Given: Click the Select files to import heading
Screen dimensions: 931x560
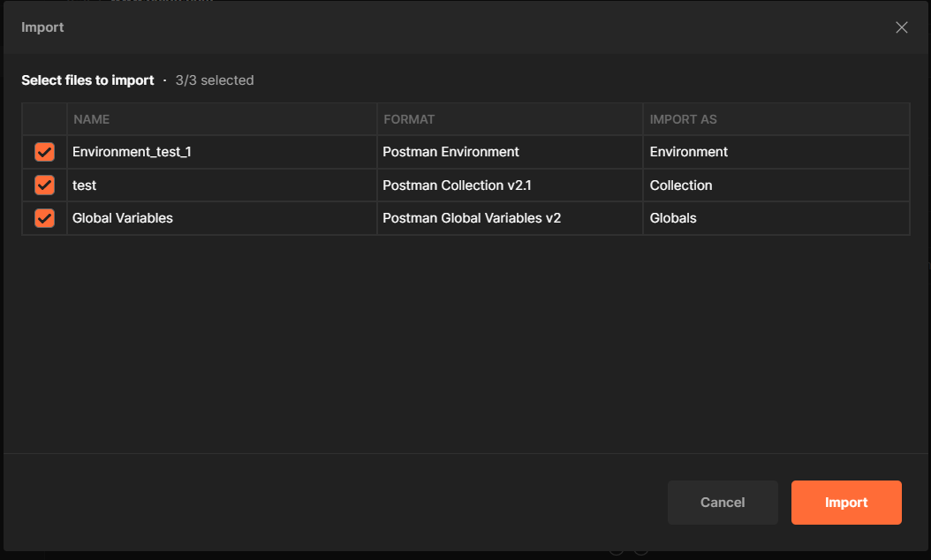Looking at the screenshot, I should (x=87, y=80).
